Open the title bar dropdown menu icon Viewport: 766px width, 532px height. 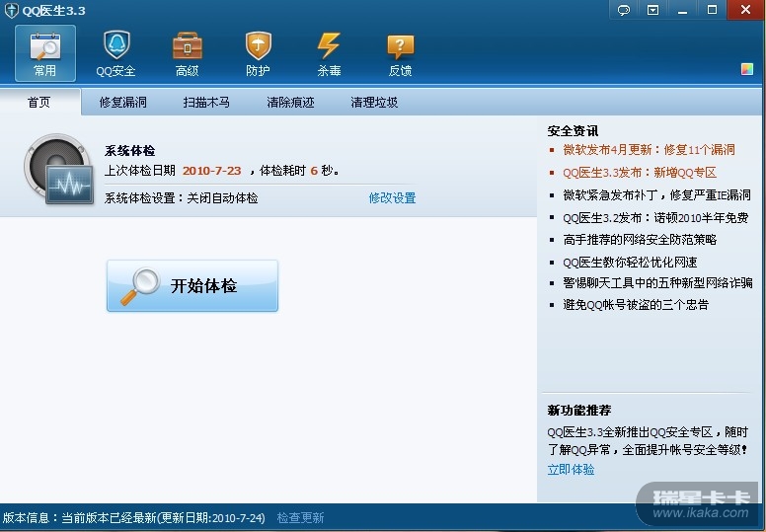[x=653, y=10]
